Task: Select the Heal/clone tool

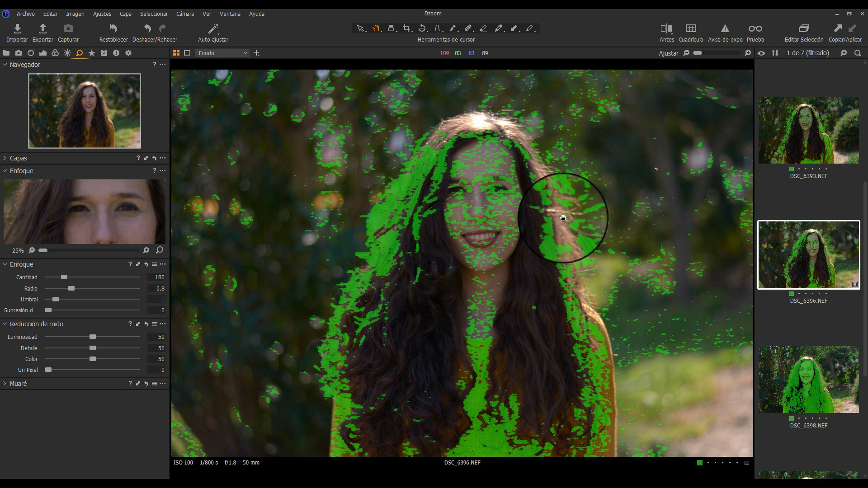Action: click(469, 28)
